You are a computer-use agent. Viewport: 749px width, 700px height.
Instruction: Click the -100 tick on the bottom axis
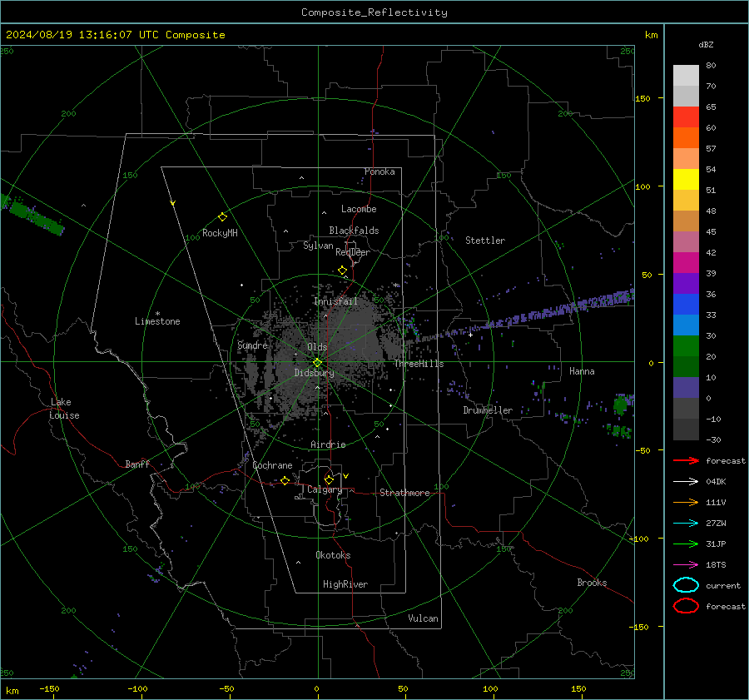pyautogui.click(x=137, y=688)
